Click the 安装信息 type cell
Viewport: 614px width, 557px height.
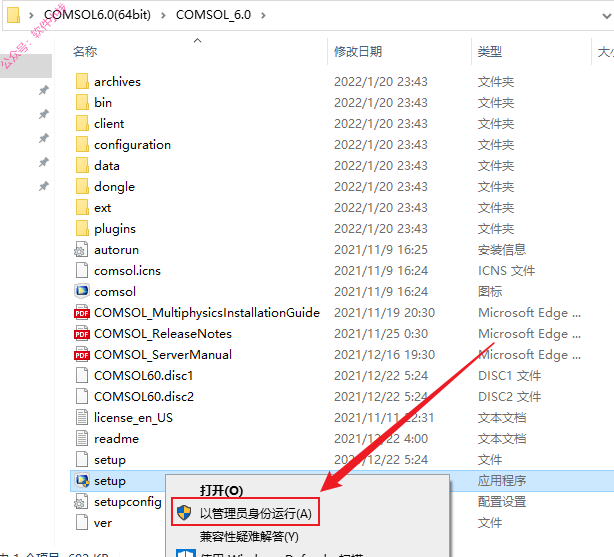(x=502, y=250)
